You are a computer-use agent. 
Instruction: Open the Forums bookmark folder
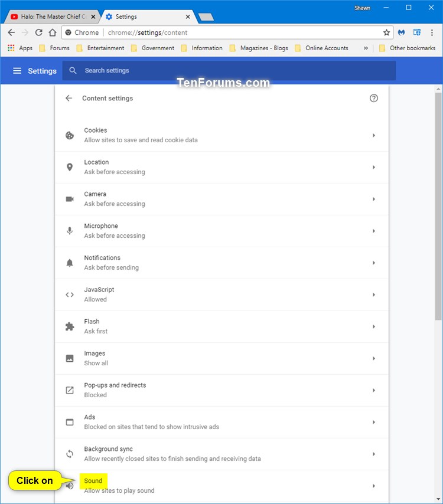point(54,48)
